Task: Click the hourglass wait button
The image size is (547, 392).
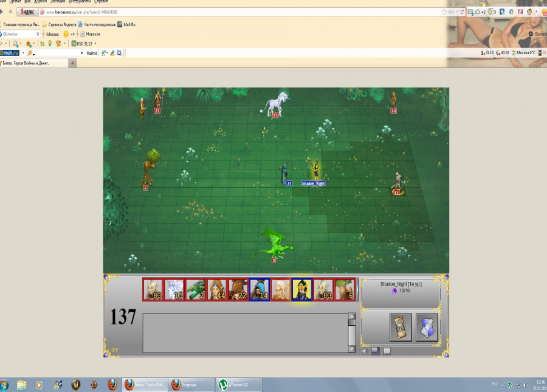Action: click(401, 327)
